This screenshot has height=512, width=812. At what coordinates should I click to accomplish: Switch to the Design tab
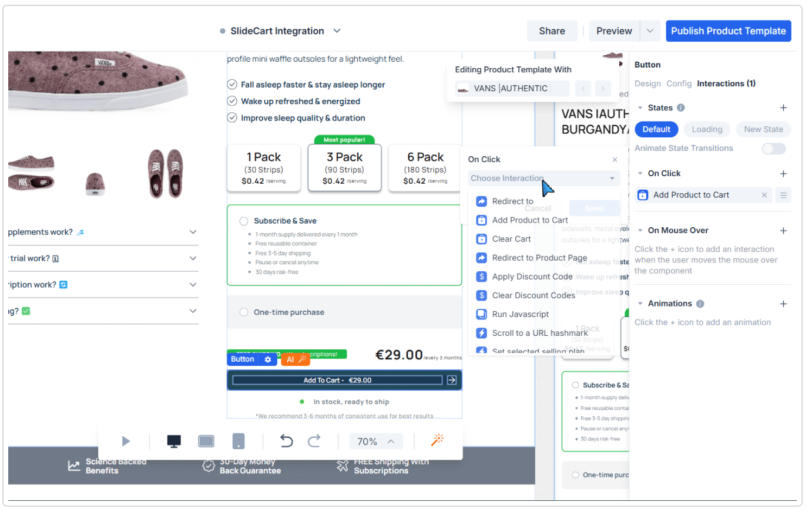point(647,83)
